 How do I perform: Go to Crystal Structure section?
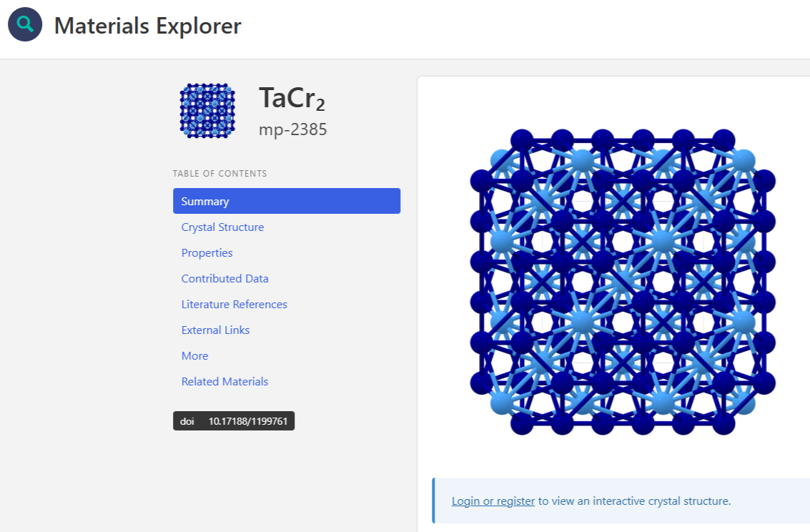click(222, 227)
